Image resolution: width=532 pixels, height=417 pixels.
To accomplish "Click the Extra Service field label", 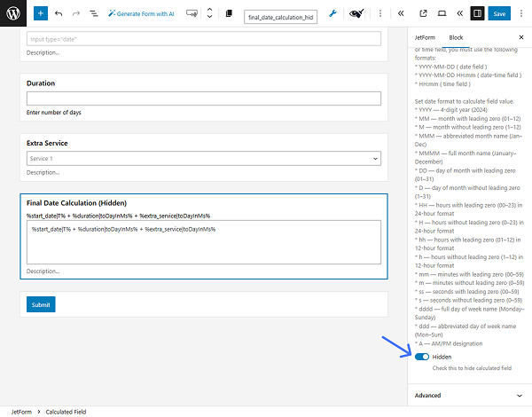I will [47, 143].
